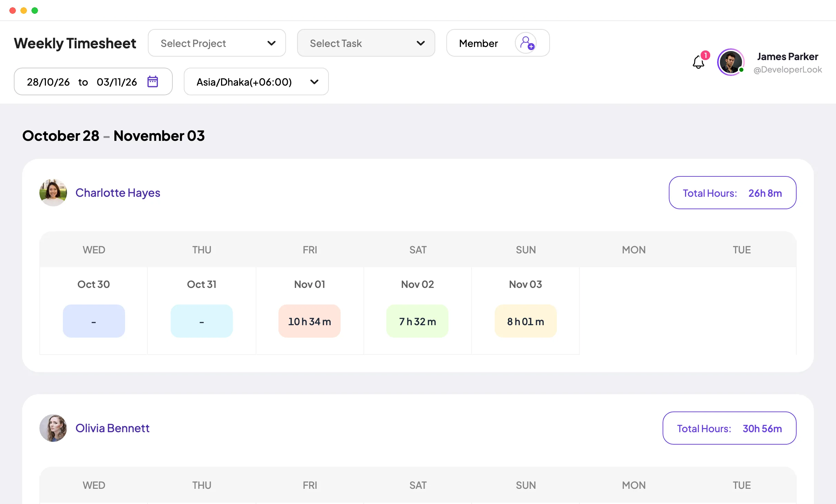This screenshot has width=836, height=504.
Task: Open Charlotte Hayes's avatar photo
Action: coord(53,193)
